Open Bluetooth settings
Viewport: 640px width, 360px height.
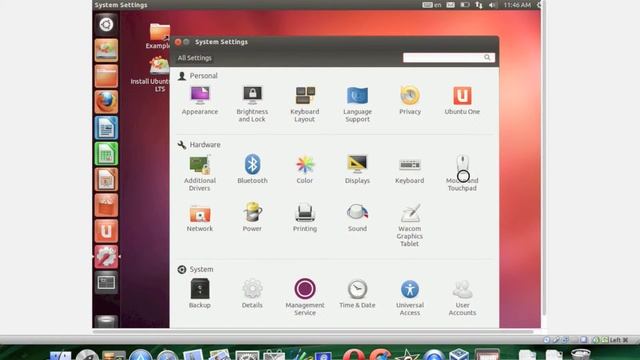(x=252, y=169)
